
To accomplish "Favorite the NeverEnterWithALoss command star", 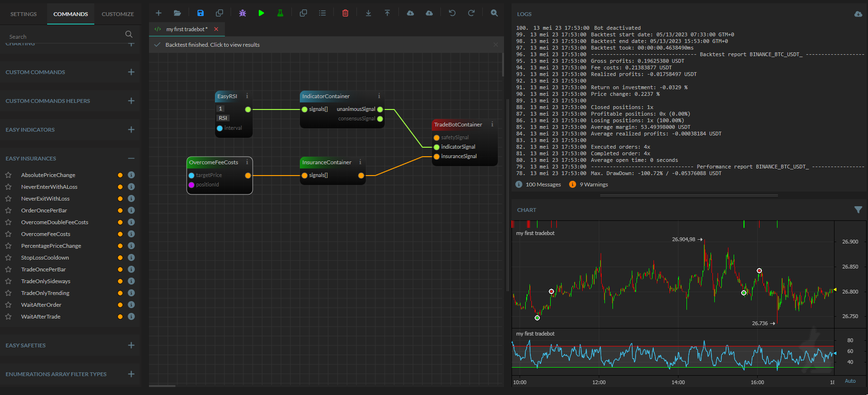I will pyautogui.click(x=8, y=187).
